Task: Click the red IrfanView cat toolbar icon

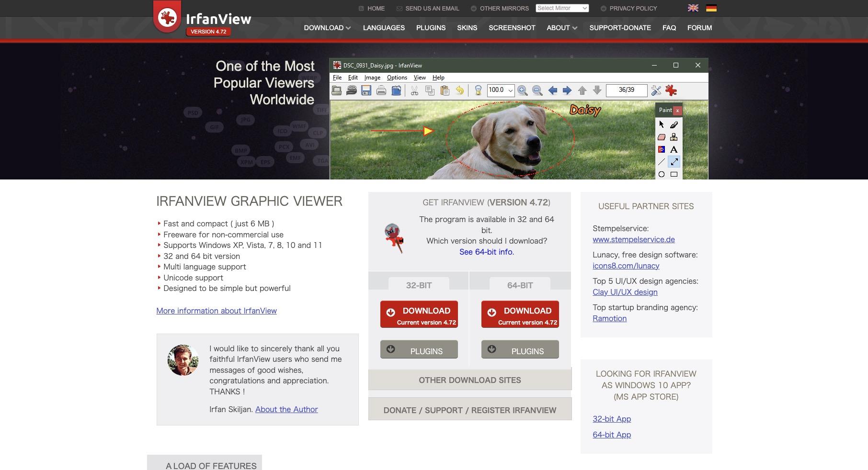Action: [x=671, y=90]
